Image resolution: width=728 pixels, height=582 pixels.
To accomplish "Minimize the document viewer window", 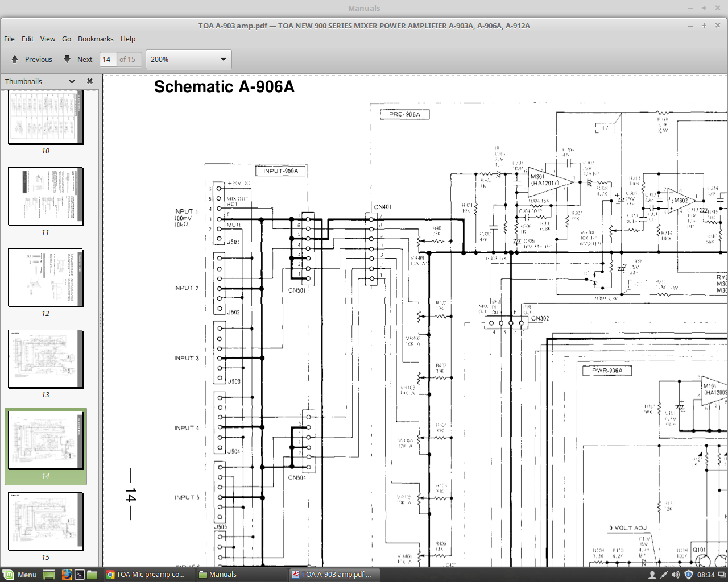I will 690,26.
